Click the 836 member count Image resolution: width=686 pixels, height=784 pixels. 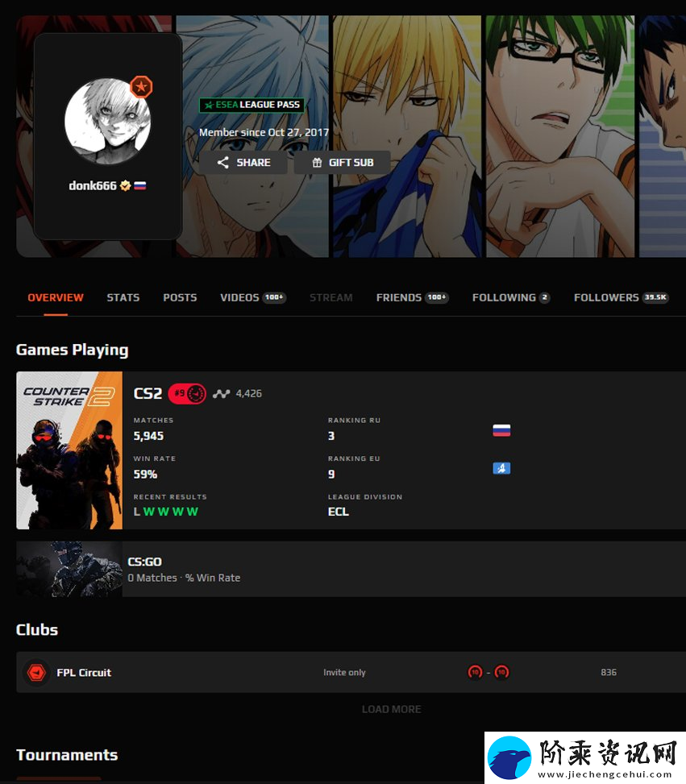[x=609, y=673]
